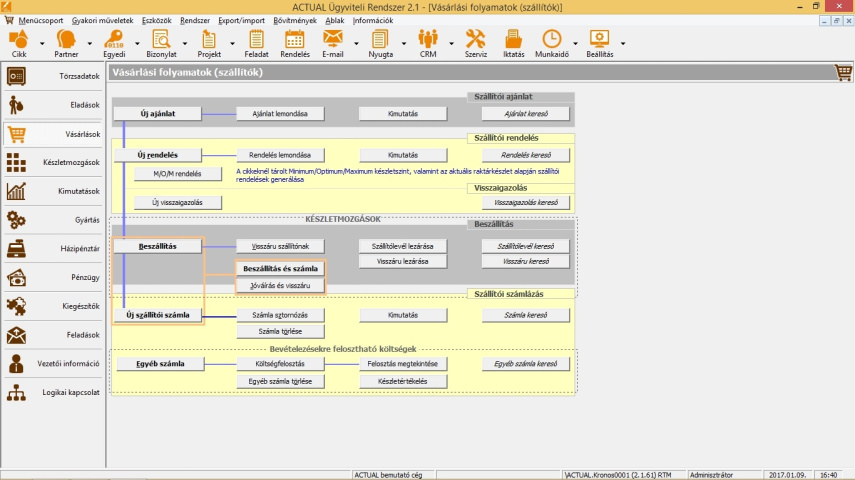Expand the dropdown arrow next to Cikk
Screen dimensions: 855x480
click(x=41, y=43)
